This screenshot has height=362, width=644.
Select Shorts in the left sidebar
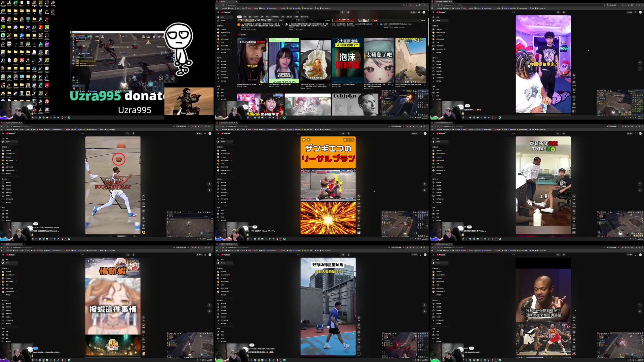(222, 20)
